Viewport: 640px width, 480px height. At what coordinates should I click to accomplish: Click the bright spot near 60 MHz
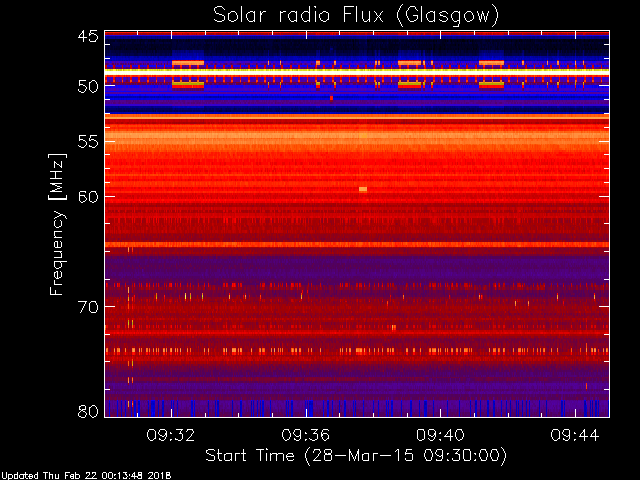[363, 189]
